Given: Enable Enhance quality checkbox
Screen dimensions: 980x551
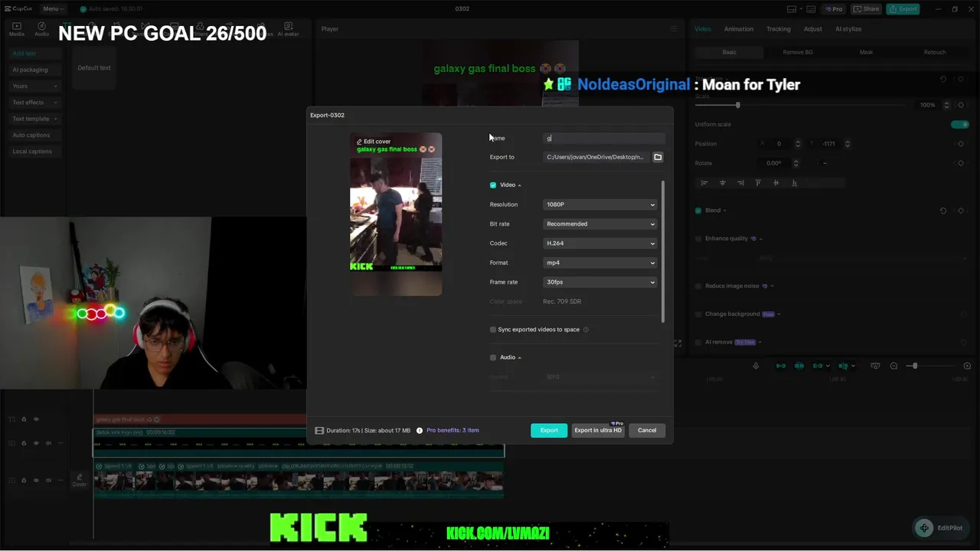Looking at the screenshot, I should (698, 239).
